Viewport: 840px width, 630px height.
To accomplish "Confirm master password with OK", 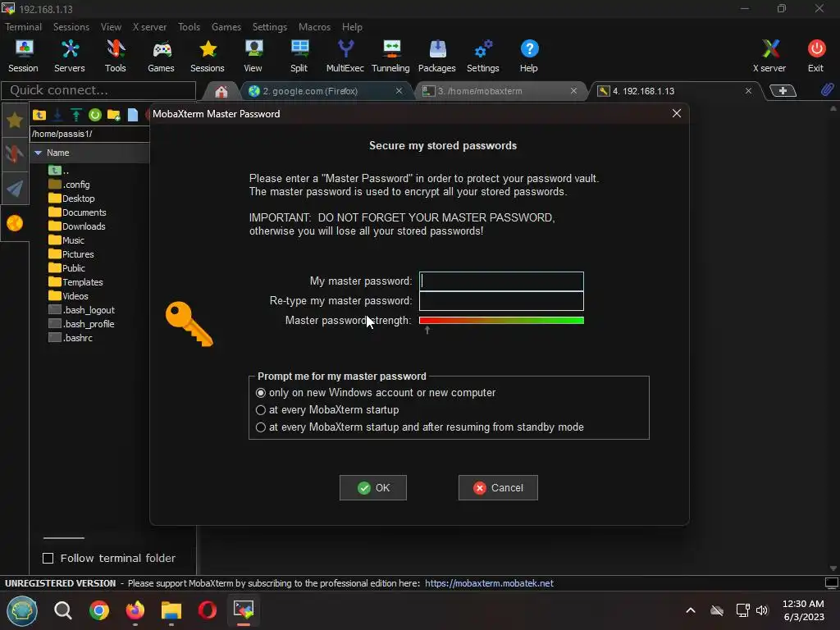I will tap(373, 487).
